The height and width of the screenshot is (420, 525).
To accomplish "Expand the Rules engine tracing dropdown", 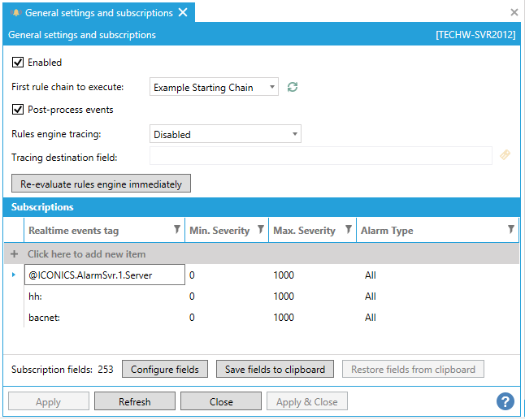I will [225, 134].
